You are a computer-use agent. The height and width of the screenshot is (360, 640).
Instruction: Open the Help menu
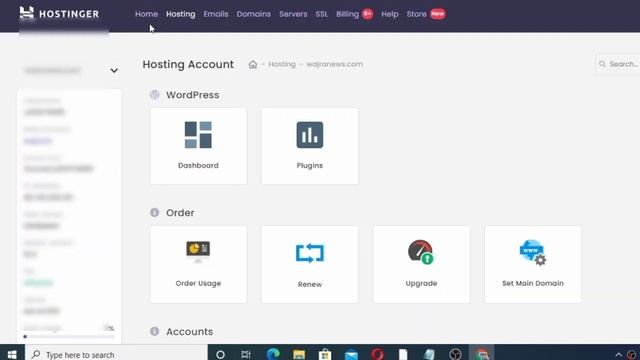coord(390,14)
